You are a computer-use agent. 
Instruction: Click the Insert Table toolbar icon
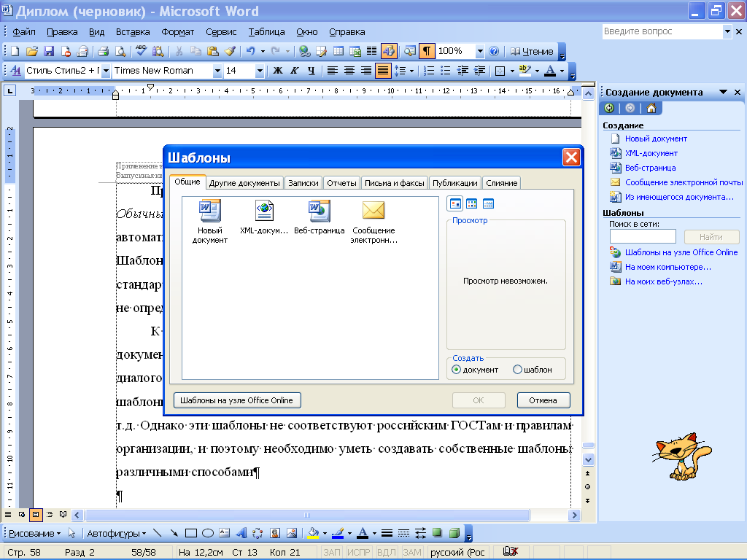click(338, 51)
